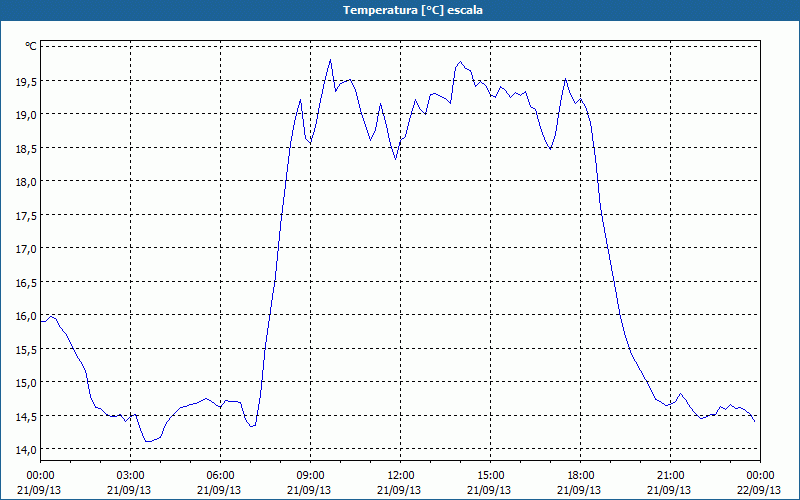Click the 15,0 y-axis label
The height and width of the screenshot is (500, 800).
pyautogui.click(x=26, y=383)
